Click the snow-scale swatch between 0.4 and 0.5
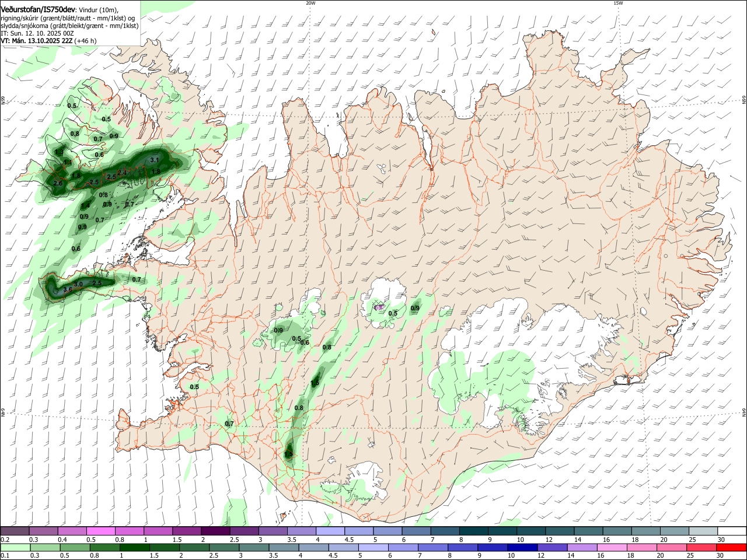The image size is (747, 560). [x=72, y=531]
